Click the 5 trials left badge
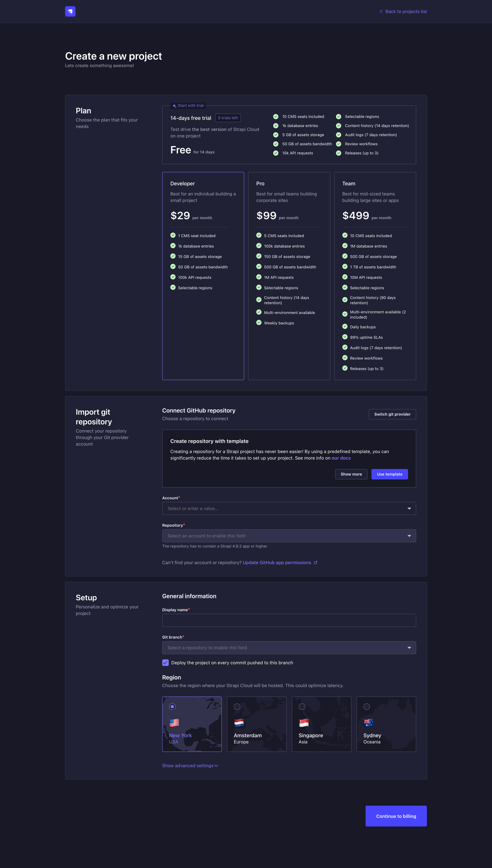Viewport: 492px width, 868px height. point(228,118)
